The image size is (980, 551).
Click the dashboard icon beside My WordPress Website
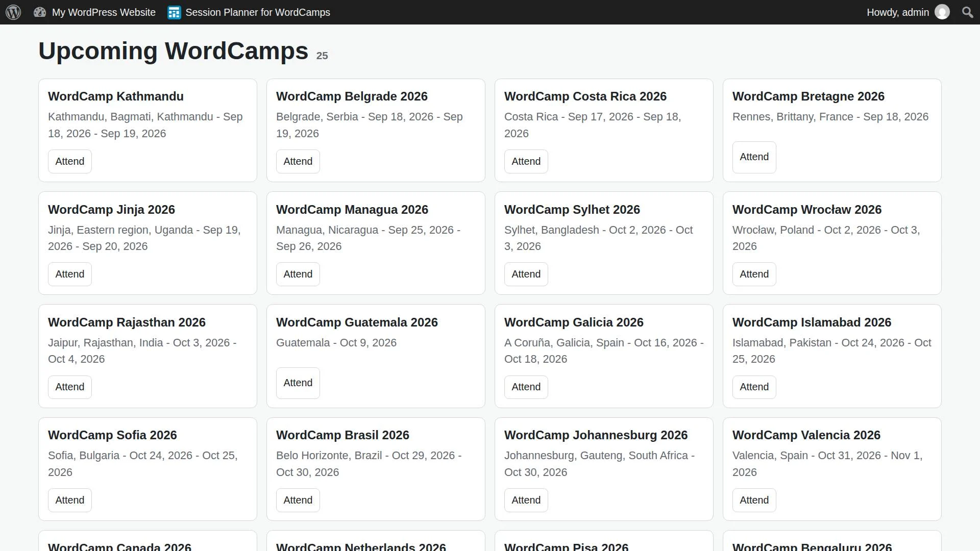point(40,12)
